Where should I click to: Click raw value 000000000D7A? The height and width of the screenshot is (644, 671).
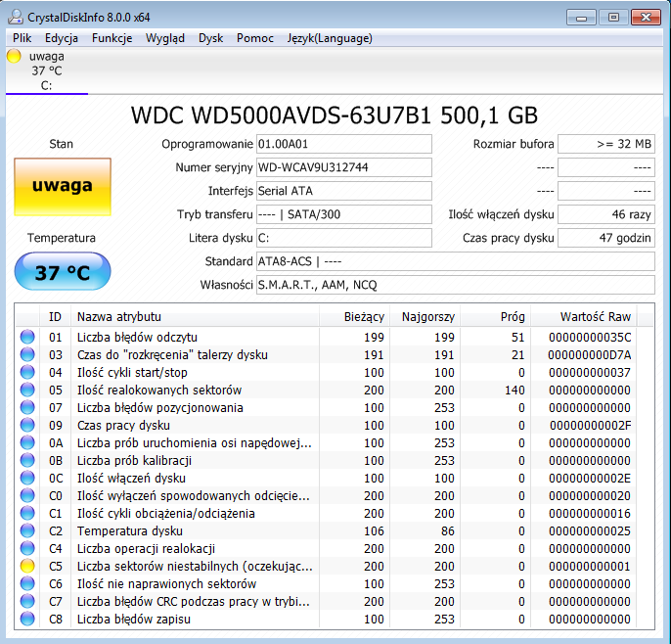click(x=590, y=355)
